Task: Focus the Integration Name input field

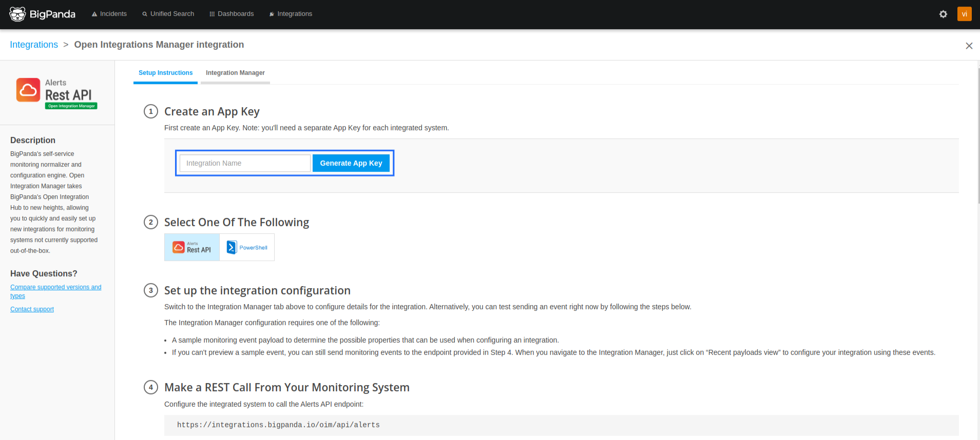Action: coord(245,163)
